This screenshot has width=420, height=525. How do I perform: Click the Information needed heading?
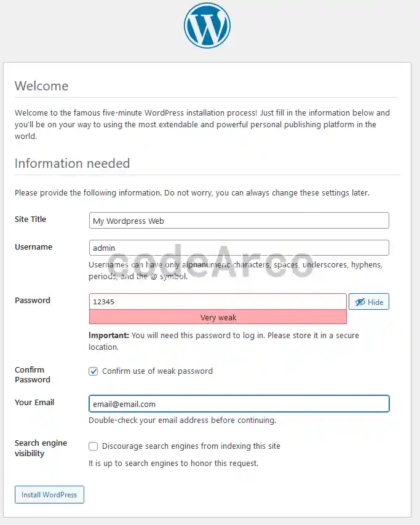pyautogui.click(x=73, y=164)
